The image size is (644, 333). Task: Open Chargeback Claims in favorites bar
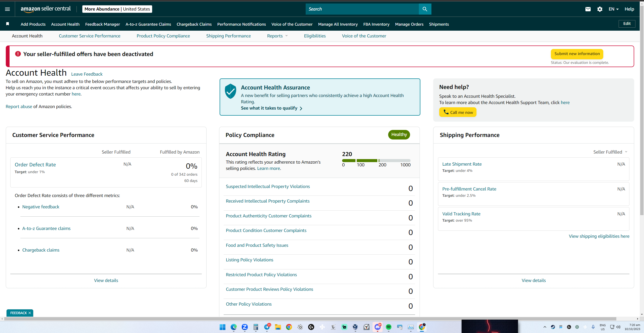point(194,24)
